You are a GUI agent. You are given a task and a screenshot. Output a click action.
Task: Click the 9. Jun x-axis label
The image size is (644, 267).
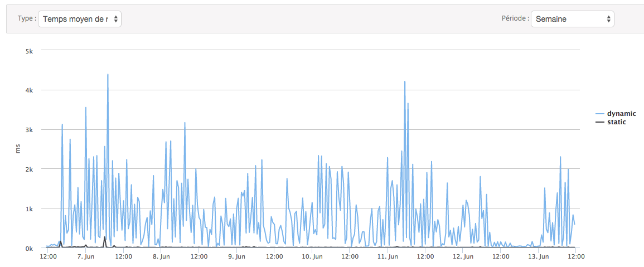[236, 257]
